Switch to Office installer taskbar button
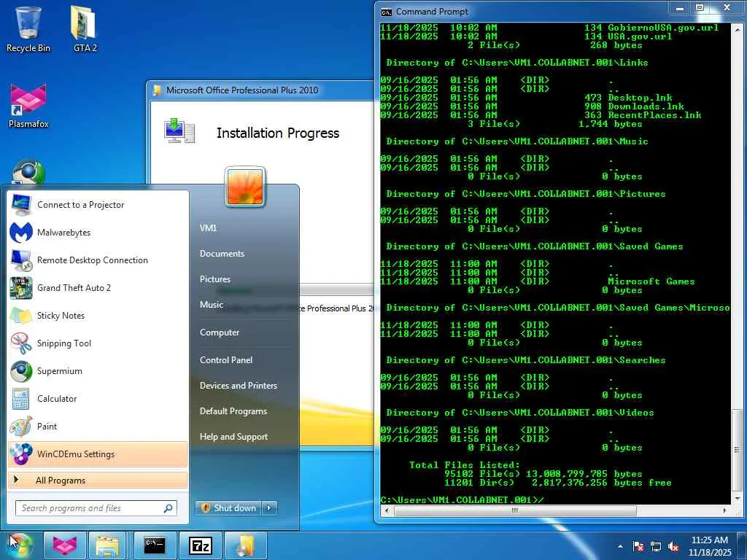The width and height of the screenshot is (747, 560). (246, 545)
